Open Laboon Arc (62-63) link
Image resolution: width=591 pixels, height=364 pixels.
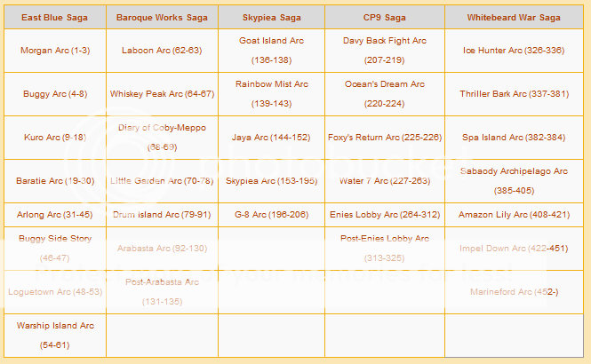(162, 51)
